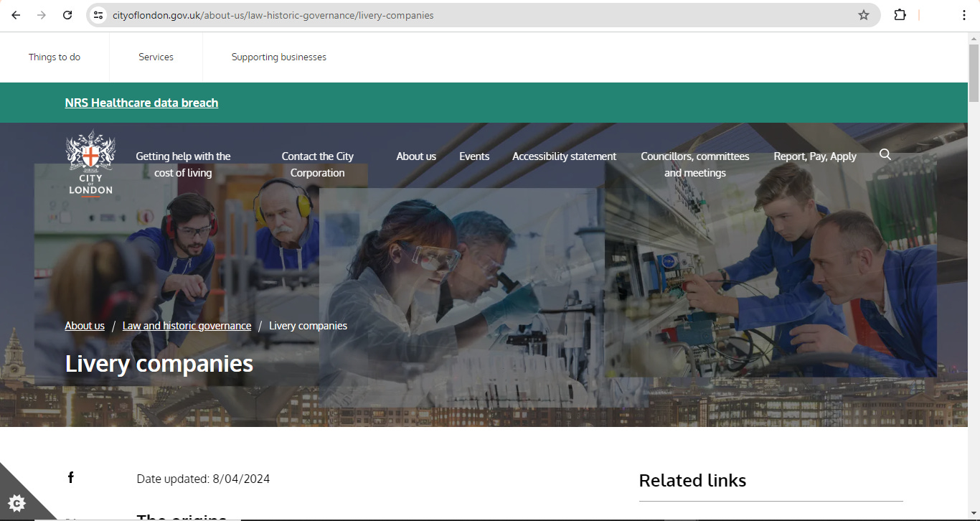Open Getting help with the cost of living

[x=183, y=164]
